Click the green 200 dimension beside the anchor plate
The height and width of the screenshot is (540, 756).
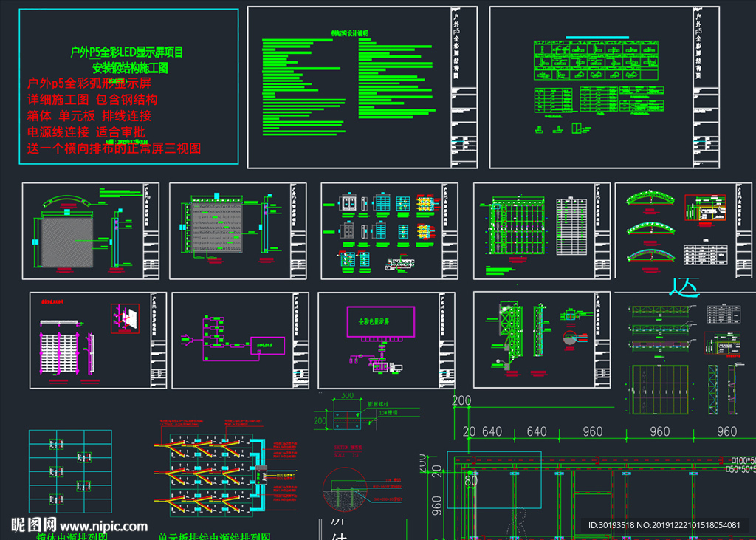(320, 421)
